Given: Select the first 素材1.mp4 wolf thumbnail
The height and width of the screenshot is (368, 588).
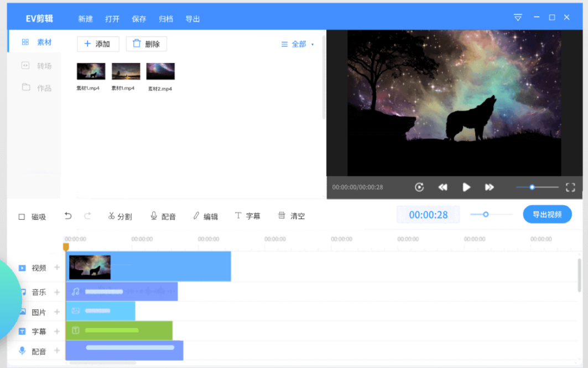Looking at the screenshot, I should 91,71.
